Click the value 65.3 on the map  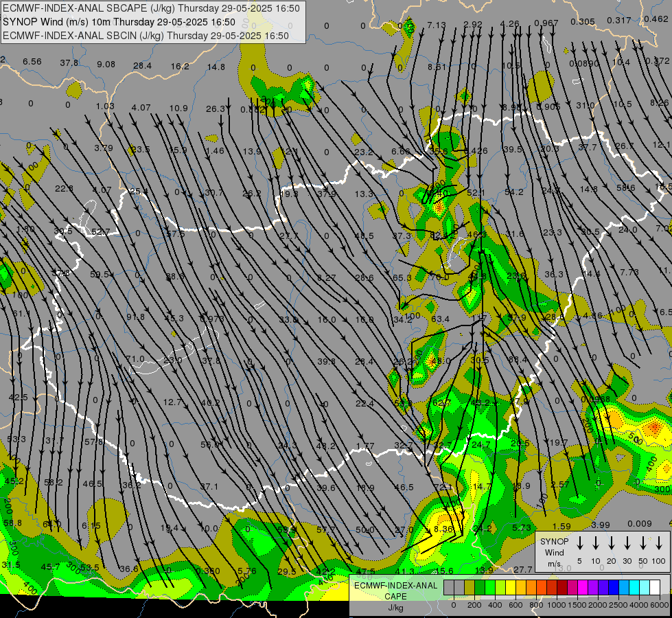402,277
